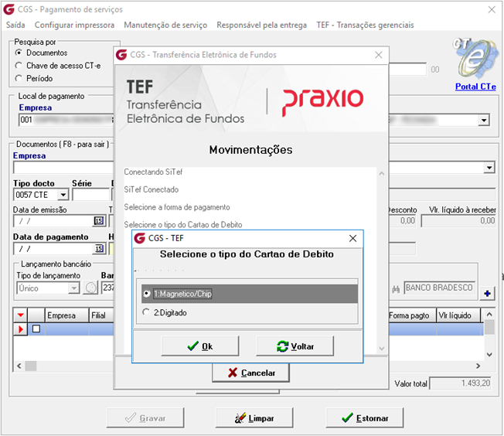Confirm with the Ok button
504x436 pixels.
200,346
